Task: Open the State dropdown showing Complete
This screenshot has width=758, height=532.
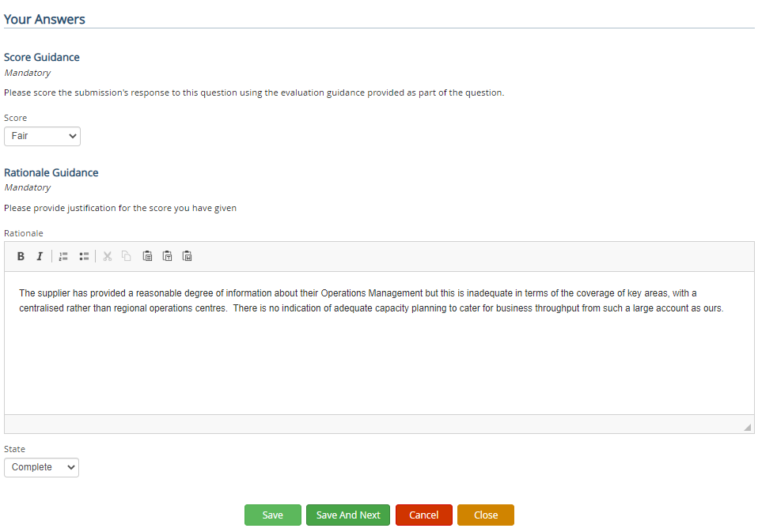Action: click(x=41, y=467)
